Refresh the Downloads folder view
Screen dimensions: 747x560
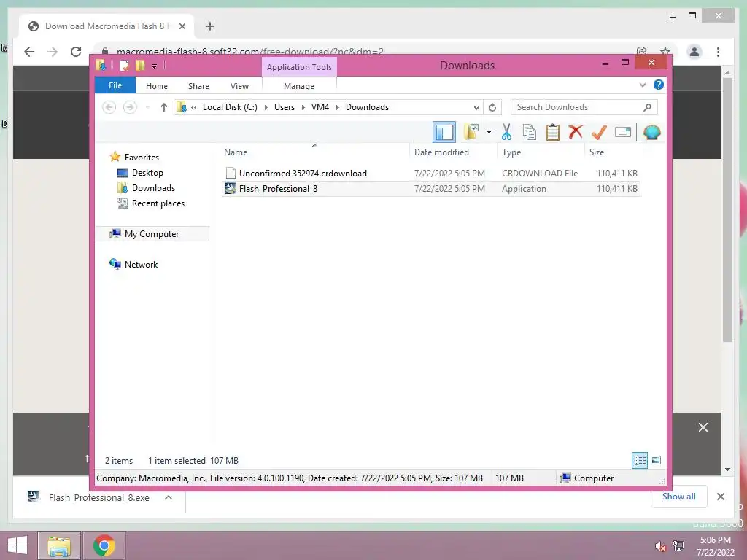(x=492, y=107)
